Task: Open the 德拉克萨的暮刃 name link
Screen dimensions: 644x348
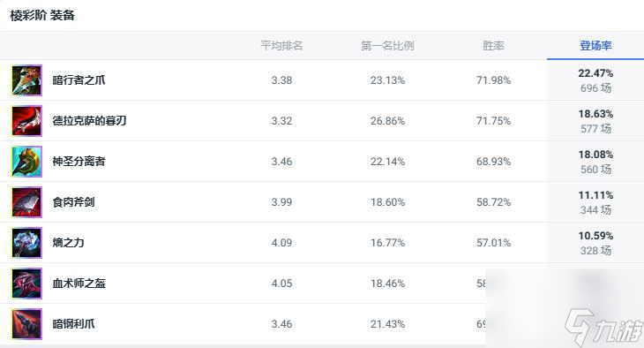Action: pos(89,120)
